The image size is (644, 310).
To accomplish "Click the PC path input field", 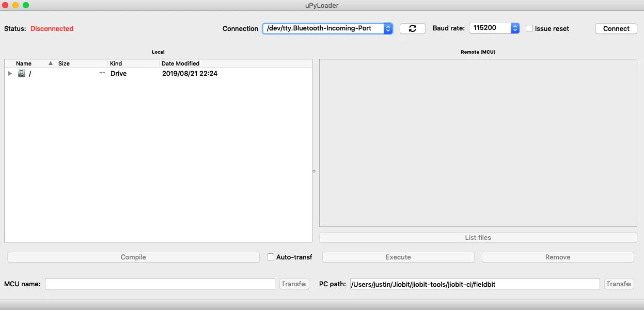I will (475, 284).
